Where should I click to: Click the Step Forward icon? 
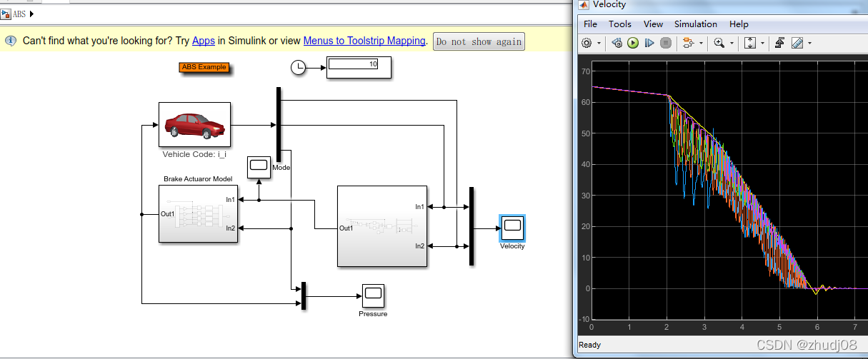[x=649, y=43]
